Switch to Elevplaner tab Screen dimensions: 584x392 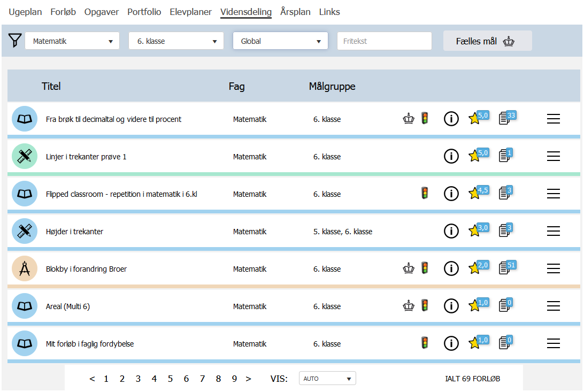coord(191,12)
